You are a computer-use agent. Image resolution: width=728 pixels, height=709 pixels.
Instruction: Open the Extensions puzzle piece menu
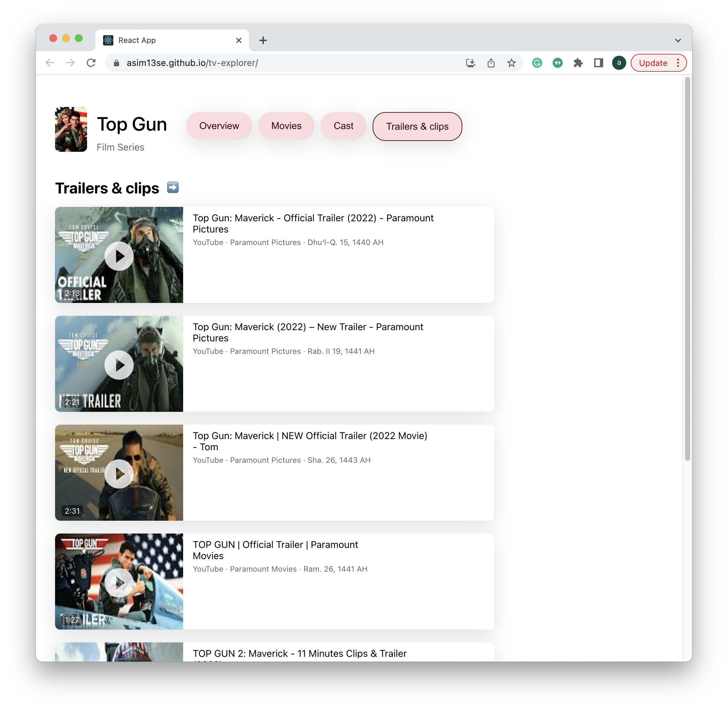tap(578, 63)
